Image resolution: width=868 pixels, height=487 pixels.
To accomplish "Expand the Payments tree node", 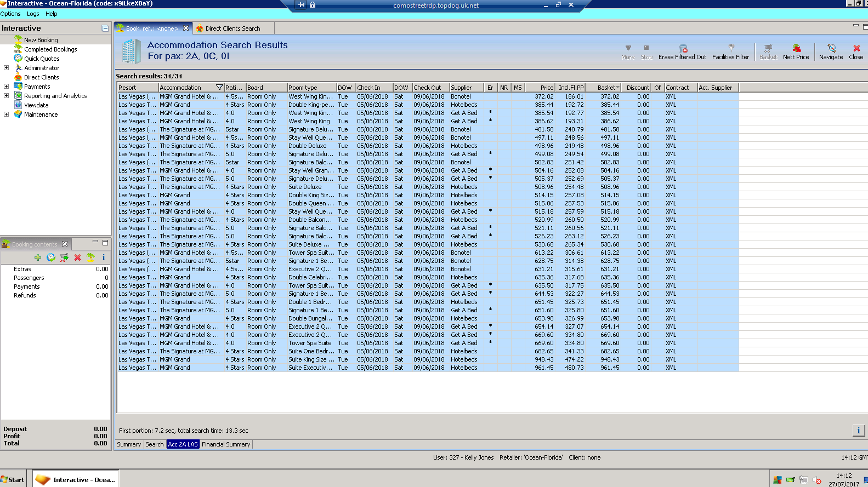I will tap(6, 87).
